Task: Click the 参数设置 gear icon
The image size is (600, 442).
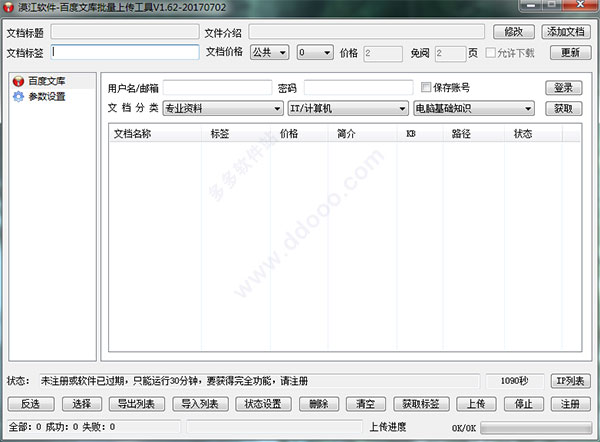Action: (18, 97)
